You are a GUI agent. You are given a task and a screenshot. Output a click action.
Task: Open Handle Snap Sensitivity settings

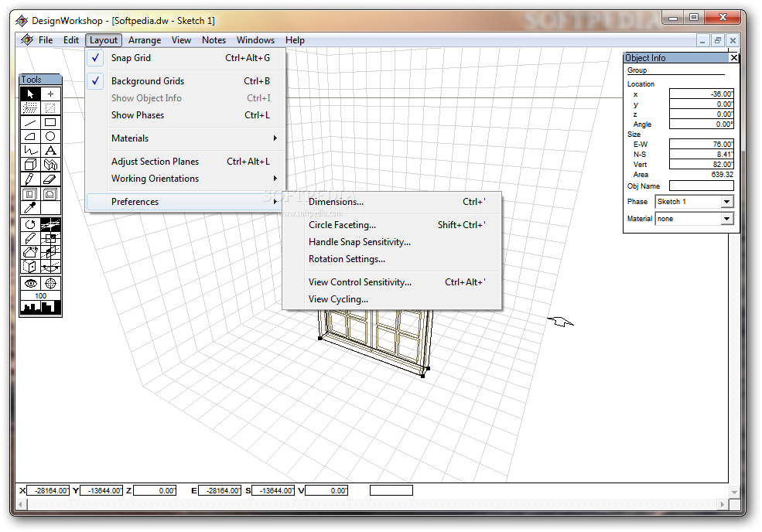391,242
